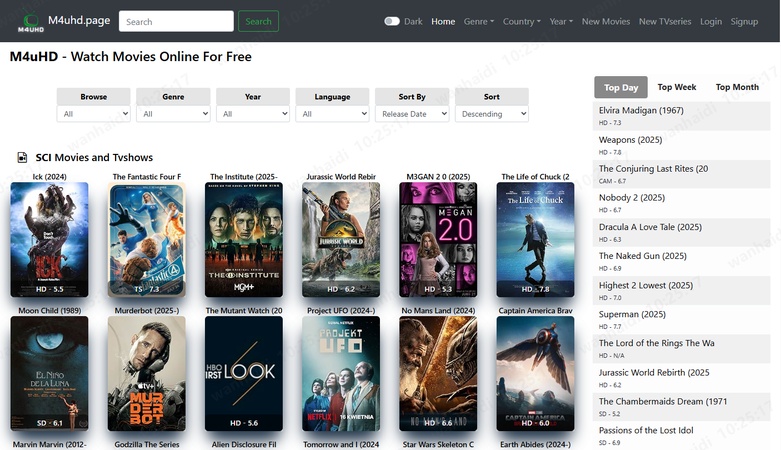Open the Ick (2024) movie poster
The image size is (781, 450).
(49, 239)
